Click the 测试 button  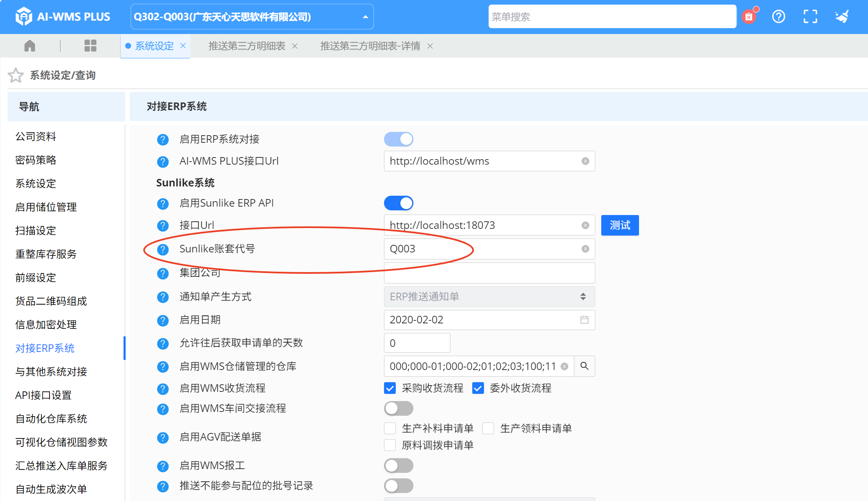pos(620,226)
